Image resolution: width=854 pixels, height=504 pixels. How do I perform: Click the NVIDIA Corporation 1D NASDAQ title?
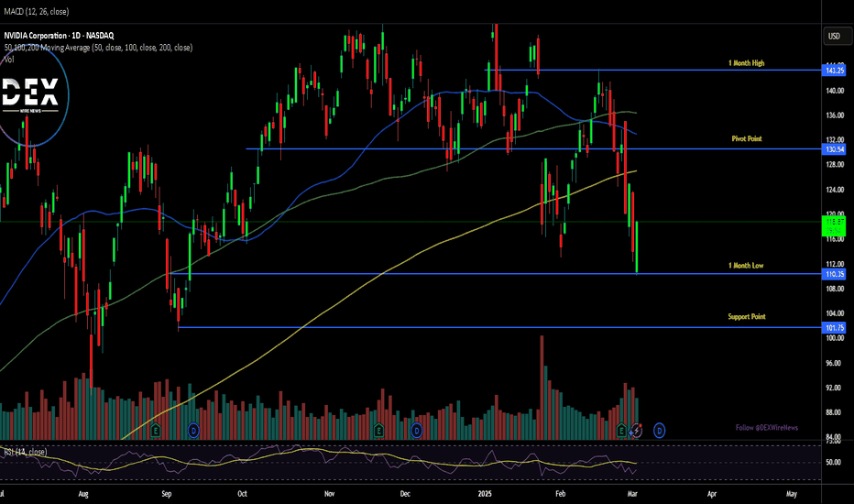59,36
